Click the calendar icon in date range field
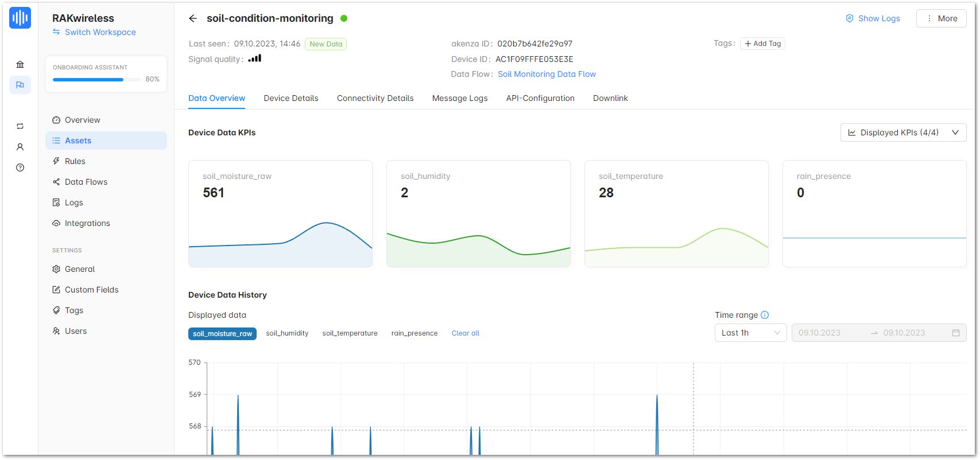Image resolution: width=980 pixels, height=460 pixels. pyautogui.click(x=956, y=333)
